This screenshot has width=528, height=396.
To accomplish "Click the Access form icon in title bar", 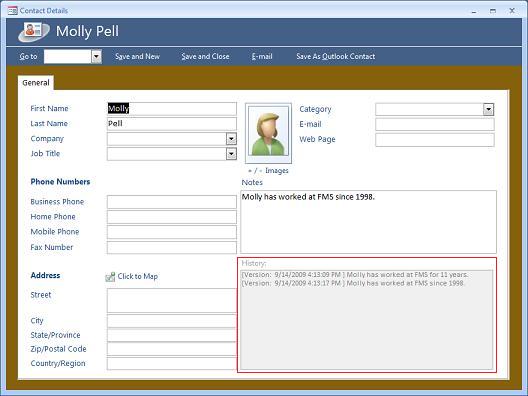I will click(13, 11).
